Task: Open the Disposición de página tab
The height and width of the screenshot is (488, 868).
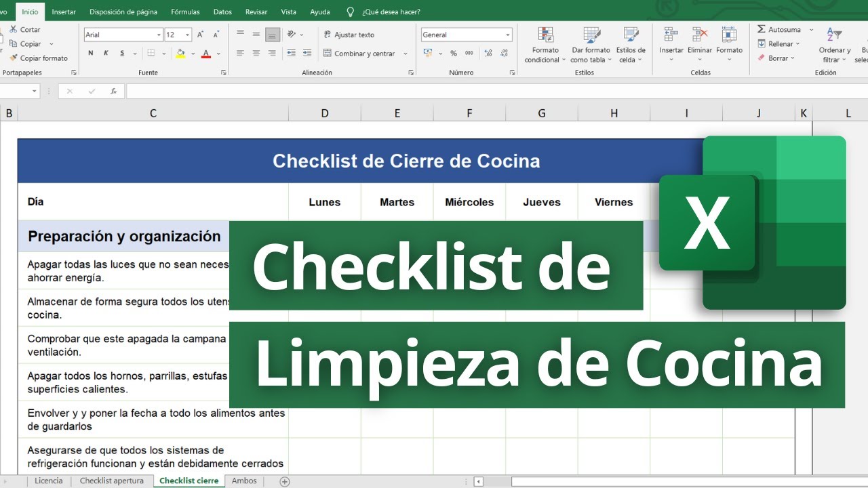Action: (x=123, y=12)
